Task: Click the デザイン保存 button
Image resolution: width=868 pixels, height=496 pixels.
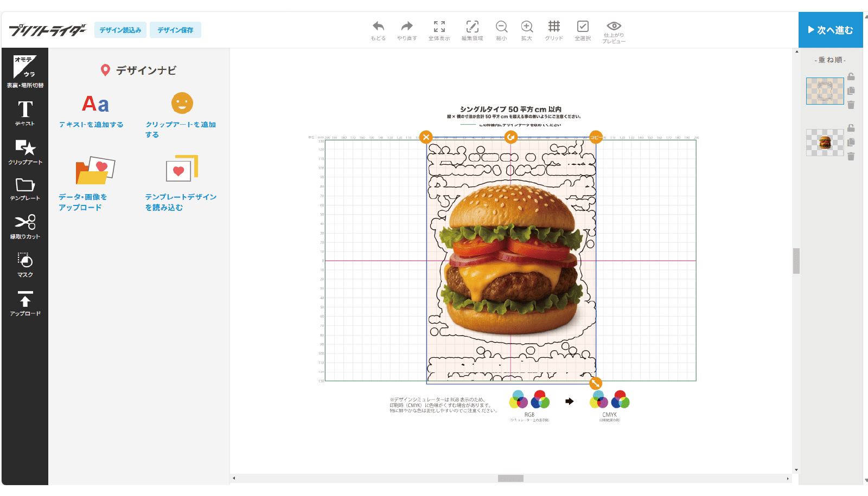Action: click(175, 30)
